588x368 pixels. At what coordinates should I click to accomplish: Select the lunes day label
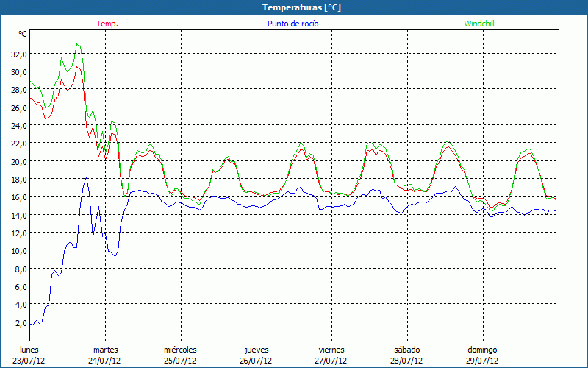tap(29, 349)
